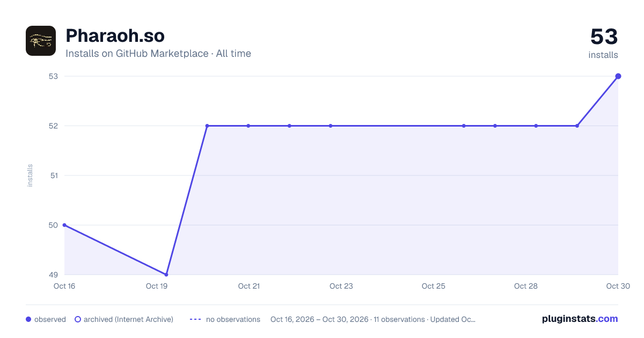Click the rotated 'installs' y-axis title
This screenshot has width=644, height=338.
(x=30, y=175)
